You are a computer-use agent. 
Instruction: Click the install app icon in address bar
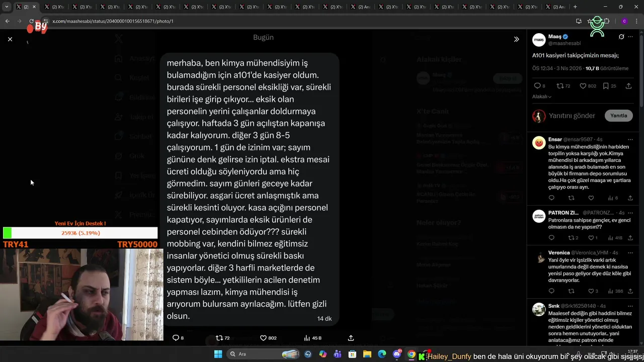(x=579, y=21)
